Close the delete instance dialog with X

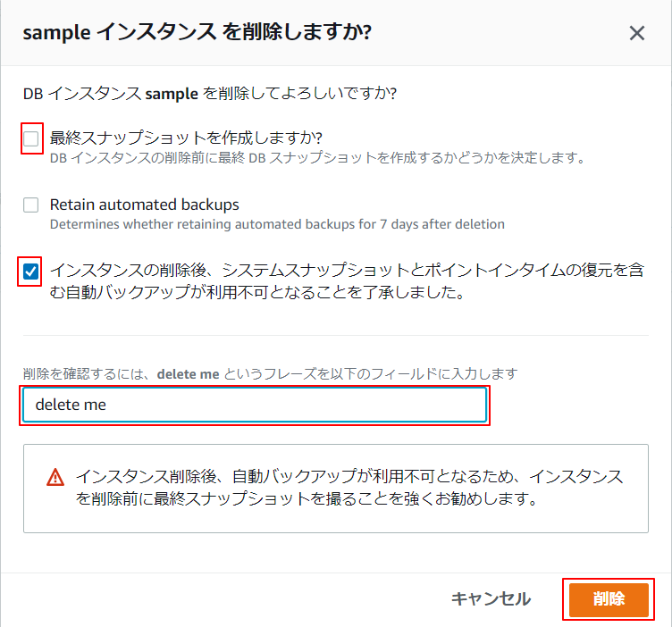pos(637,33)
